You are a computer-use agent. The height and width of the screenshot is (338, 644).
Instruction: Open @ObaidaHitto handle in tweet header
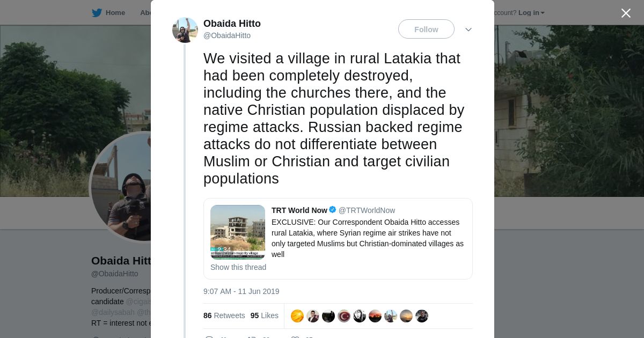[x=227, y=35]
